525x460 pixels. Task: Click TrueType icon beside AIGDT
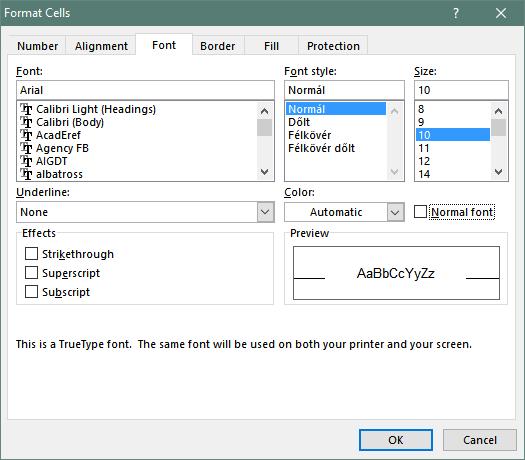[26, 161]
